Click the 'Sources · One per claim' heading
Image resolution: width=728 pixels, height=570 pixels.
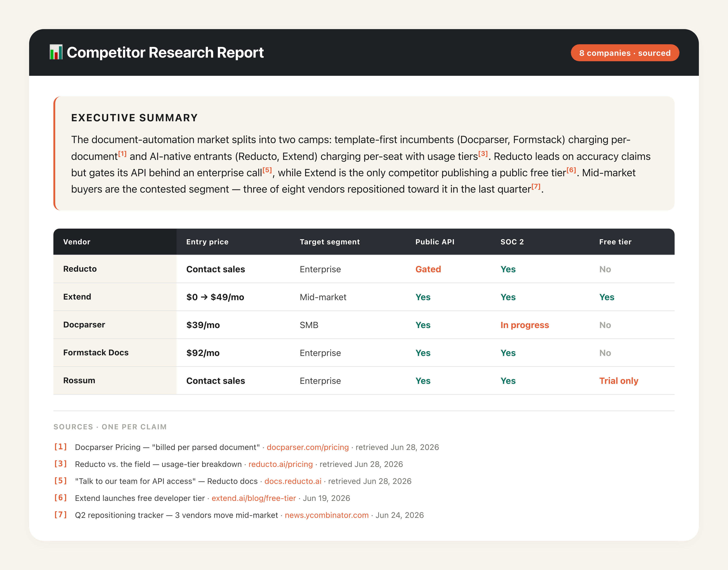coord(110,427)
